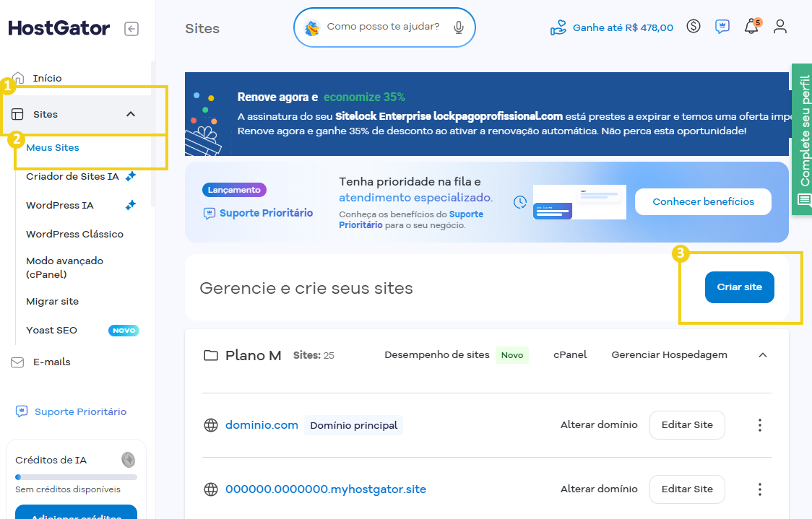Open E-mails in the sidebar
Viewport: 812px width, 519px height.
click(x=52, y=362)
